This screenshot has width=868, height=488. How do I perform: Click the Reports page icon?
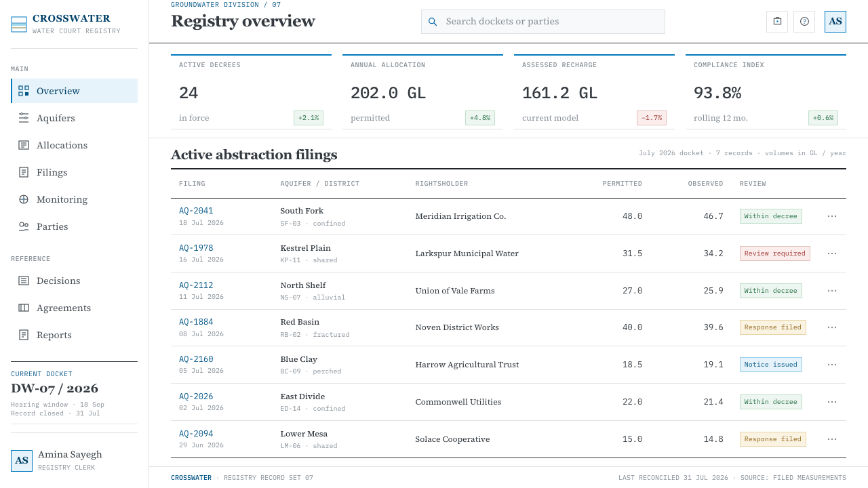(24, 335)
